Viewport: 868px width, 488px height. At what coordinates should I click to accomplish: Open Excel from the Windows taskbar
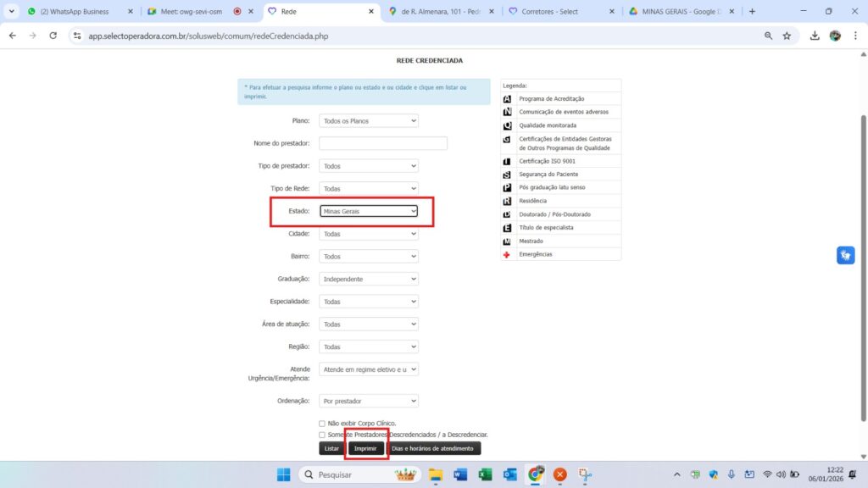point(485,474)
